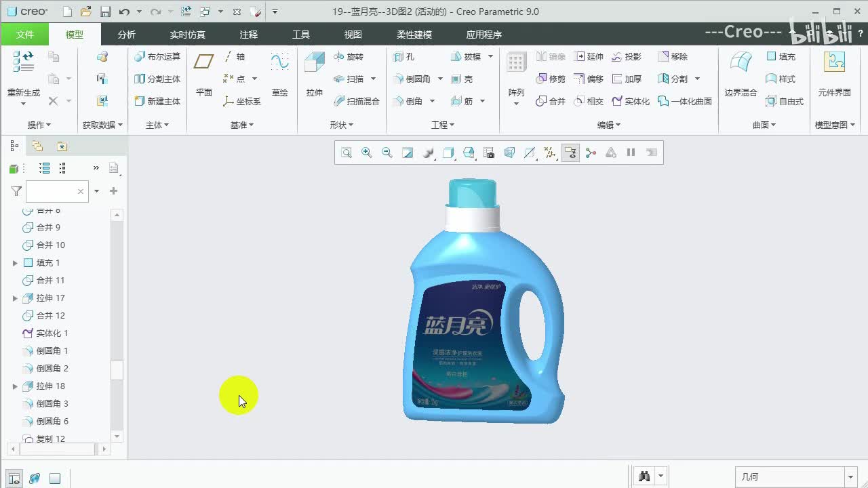Select the Hole (孔) tool

403,57
